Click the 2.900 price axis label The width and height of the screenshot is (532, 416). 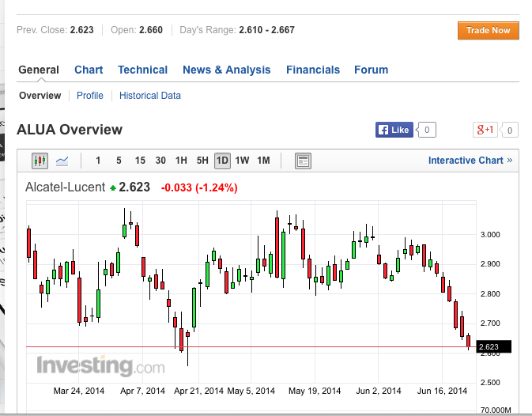click(490, 263)
